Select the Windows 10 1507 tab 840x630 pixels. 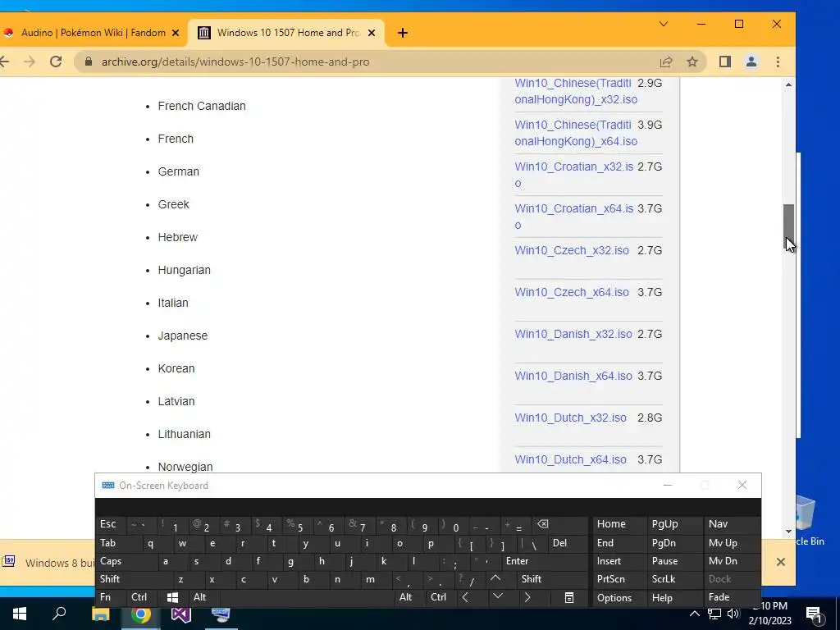coord(286,33)
